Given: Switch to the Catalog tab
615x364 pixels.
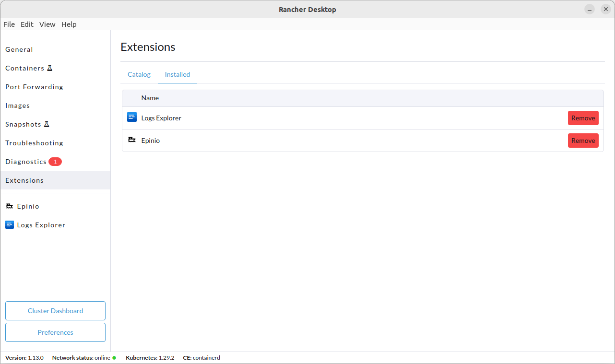Looking at the screenshot, I should coord(139,74).
